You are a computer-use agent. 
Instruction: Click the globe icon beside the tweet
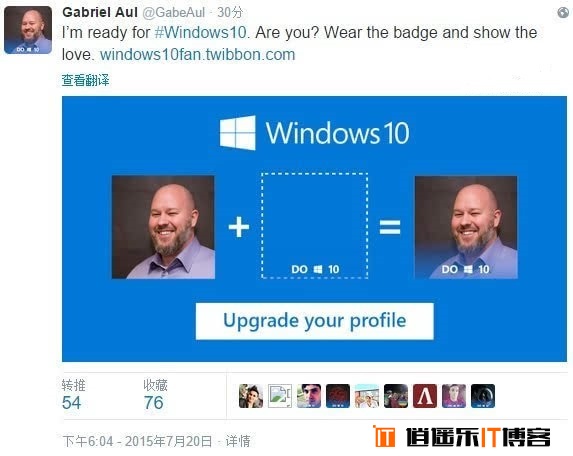(x=563, y=13)
